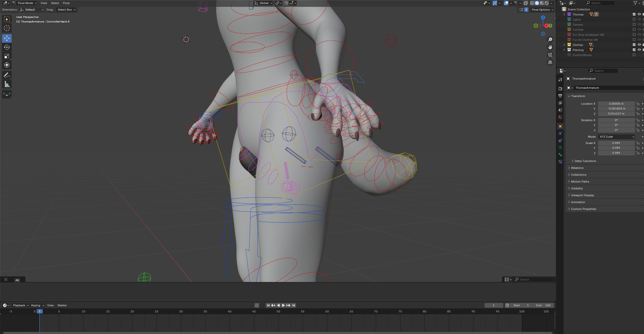Open the Pose menu
This screenshot has height=334, width=644.
point(66,3)
